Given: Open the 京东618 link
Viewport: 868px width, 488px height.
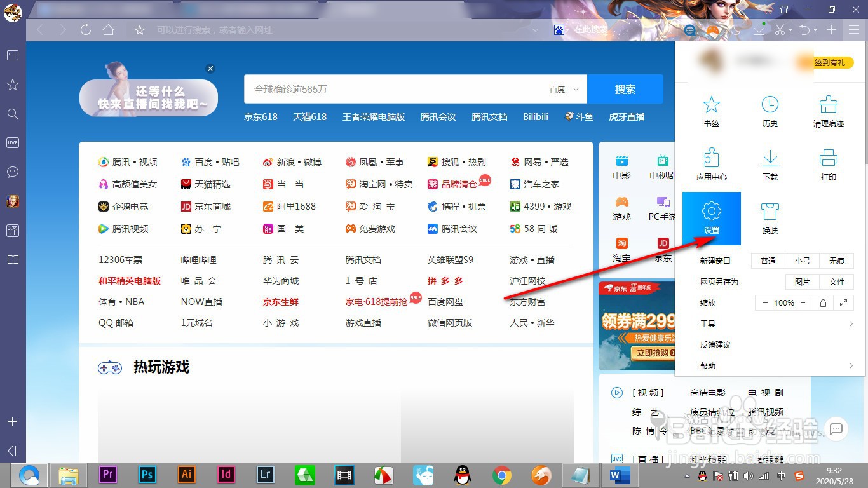Looking at the screenshot, I should click(x=261, y=117).
